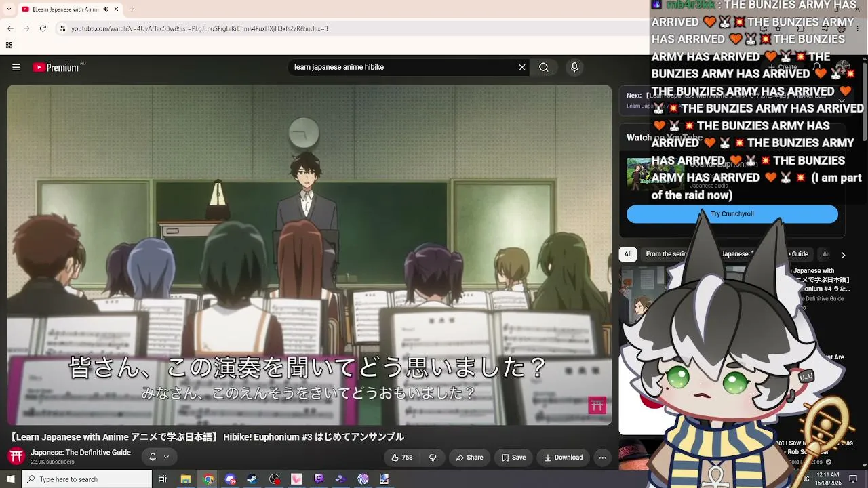Share the video
The image size is (868, 488).
coord(469,457)
